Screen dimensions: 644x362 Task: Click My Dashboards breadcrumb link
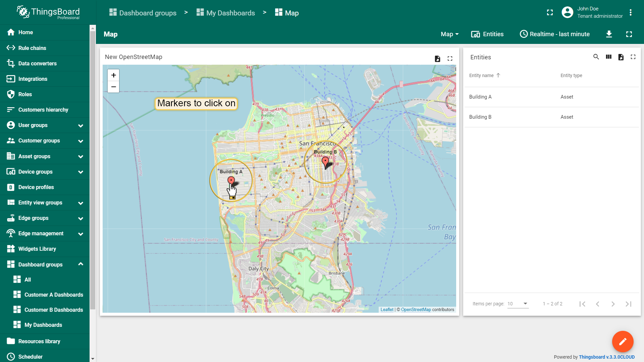(x=226, y=13)
